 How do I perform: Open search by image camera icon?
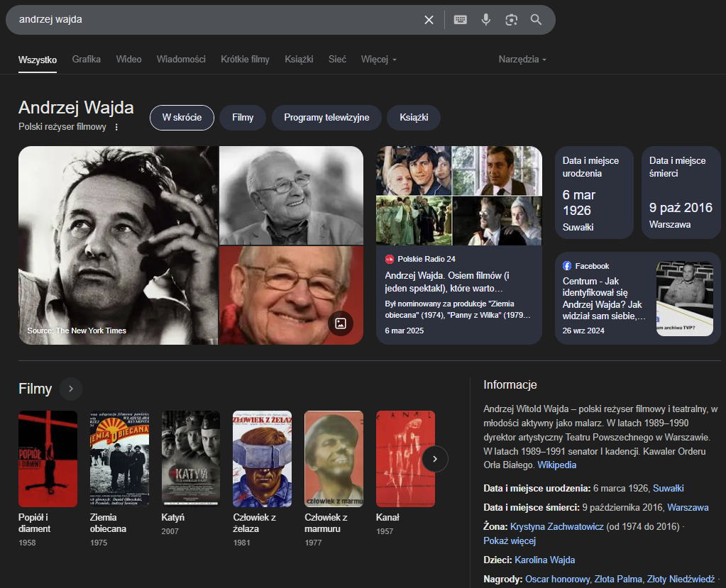[x=511, y=20]
